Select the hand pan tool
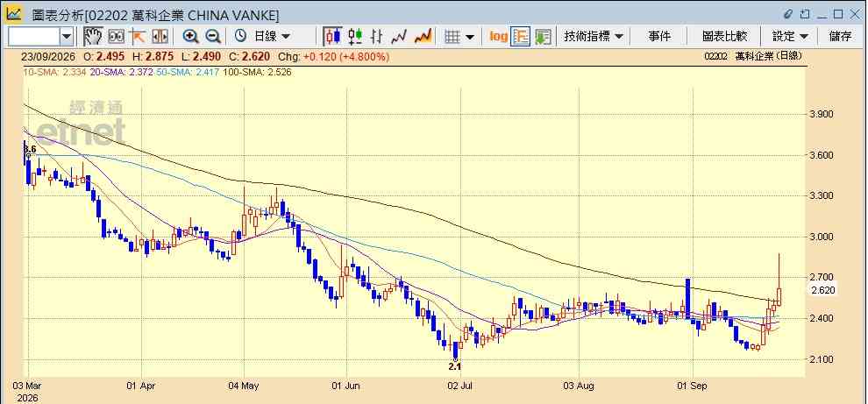The width and height of the screenshot is (868, 404). coord(93,37)
